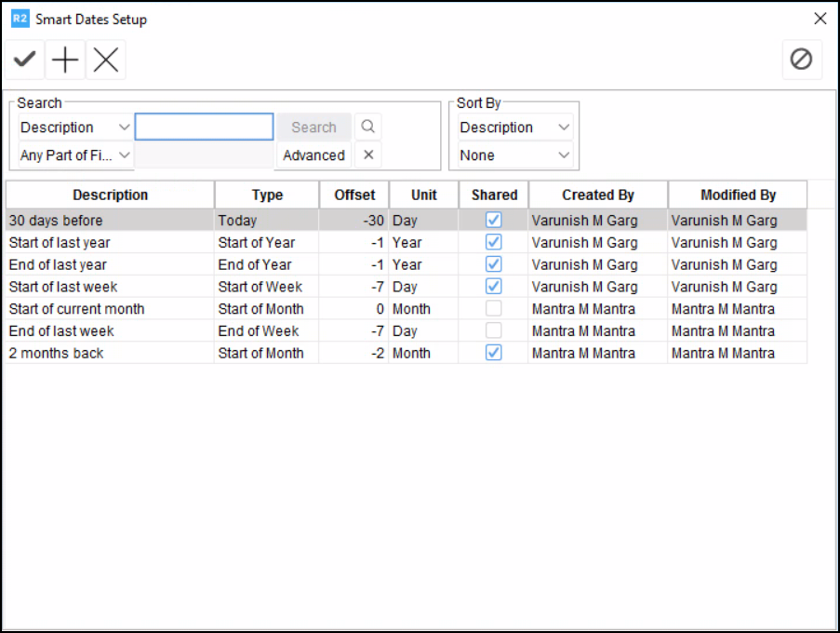This screenshot has height=633, width=840.
Task: Enable Shared for Start of current month
Action: click(494, 309)
